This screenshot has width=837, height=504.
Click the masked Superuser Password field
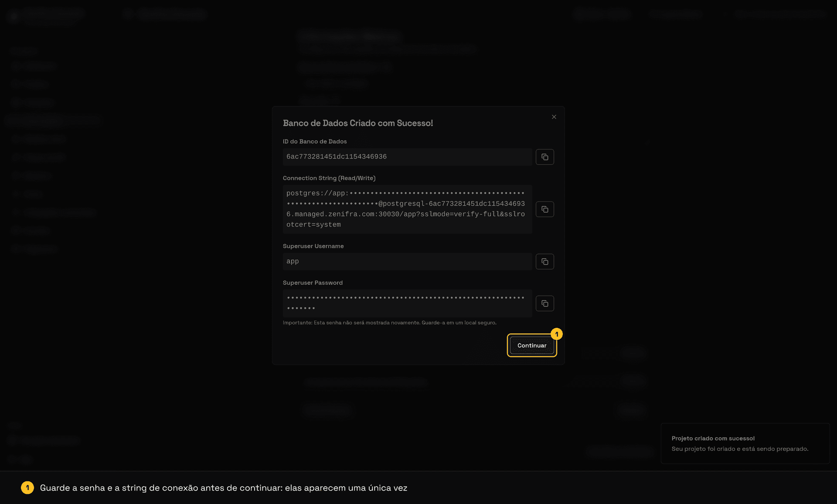(407, 303)
